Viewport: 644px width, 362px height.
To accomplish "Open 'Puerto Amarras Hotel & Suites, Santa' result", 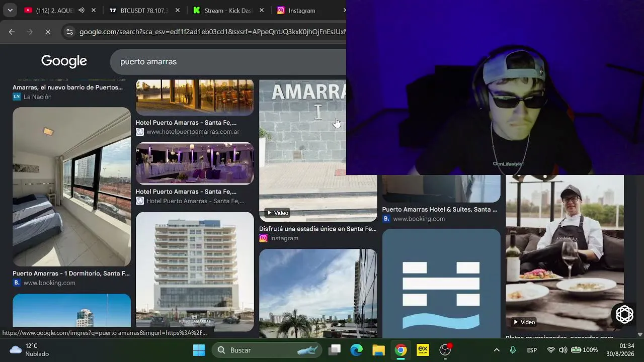I will tap(439, 210).
